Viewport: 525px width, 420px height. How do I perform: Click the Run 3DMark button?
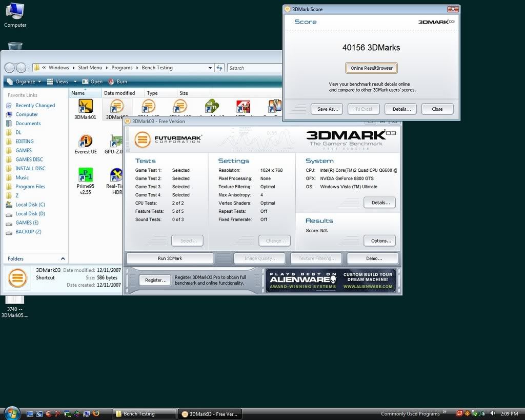170,258
